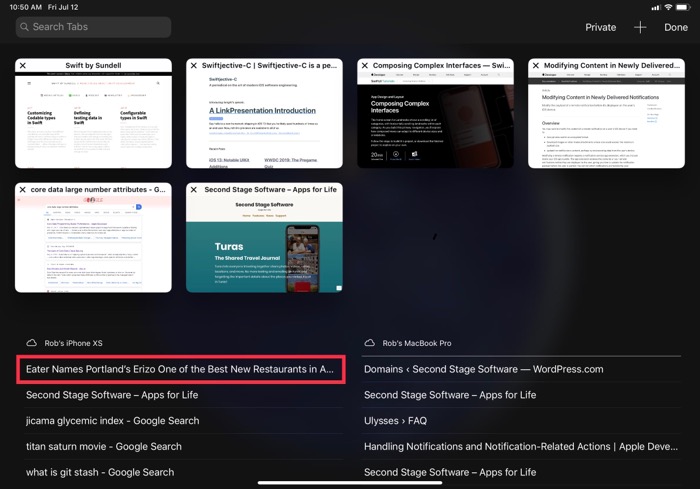Close the core data Google search tab
Screen dimensions: 700x489
(23, 190)
